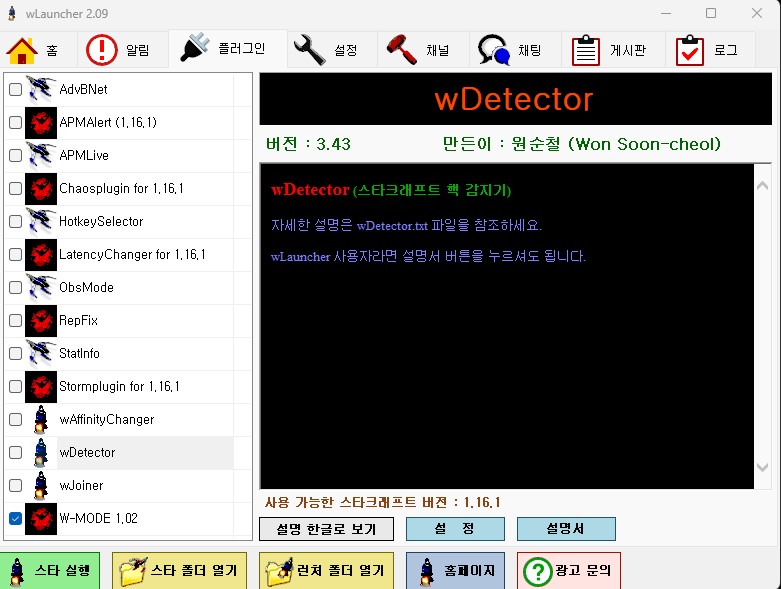Image resolution: width=781 pixels, height=589 pixels.
Task: Click the wDetector.txt reference text
Action: [x=392, y=226]
